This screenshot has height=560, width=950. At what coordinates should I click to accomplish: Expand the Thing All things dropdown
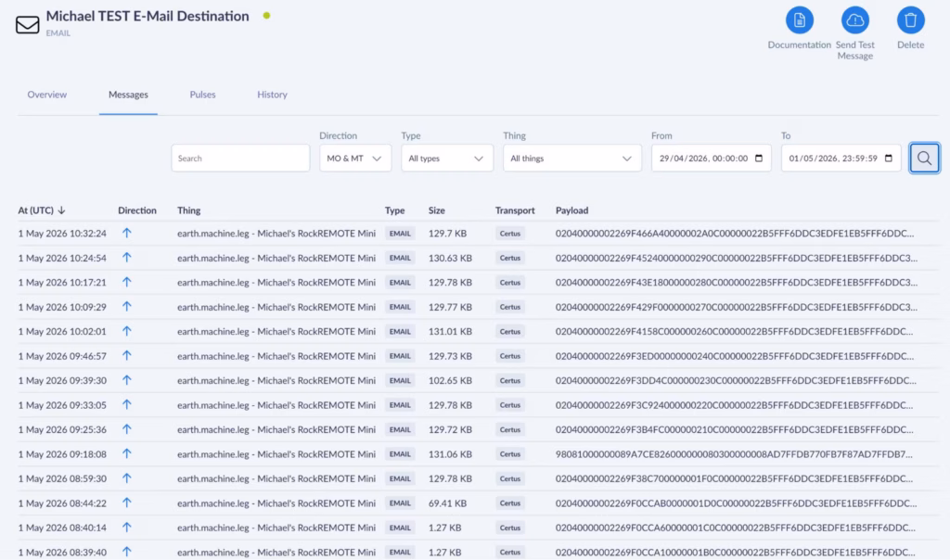pos(571,158)
